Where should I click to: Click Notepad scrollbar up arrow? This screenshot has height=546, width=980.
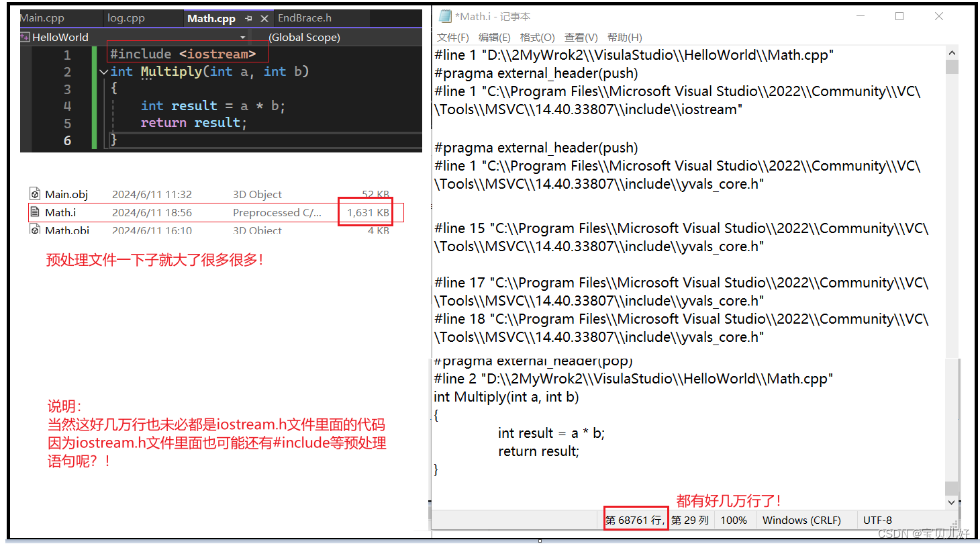tap(952, 52)
